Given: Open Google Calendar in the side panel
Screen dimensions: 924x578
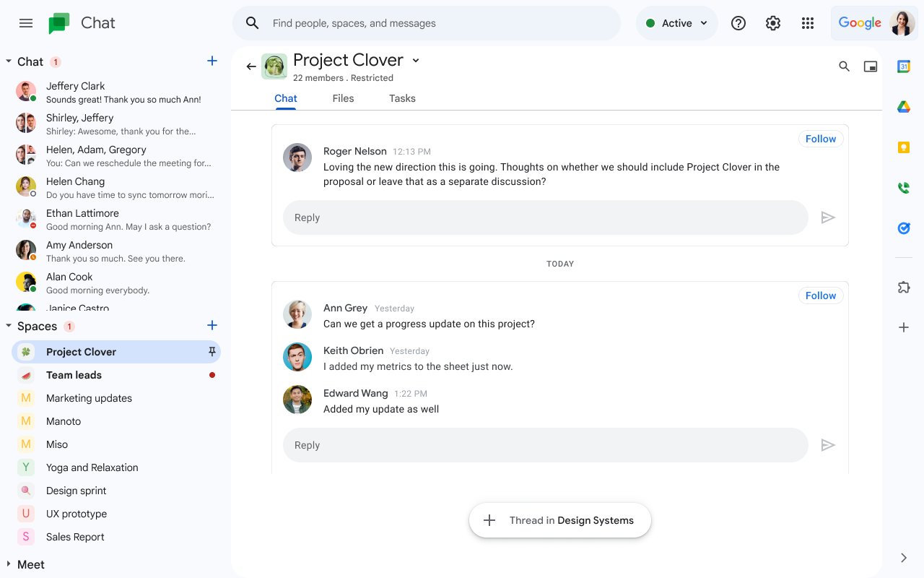Looking at the screenshot, I should click(904, 66).
